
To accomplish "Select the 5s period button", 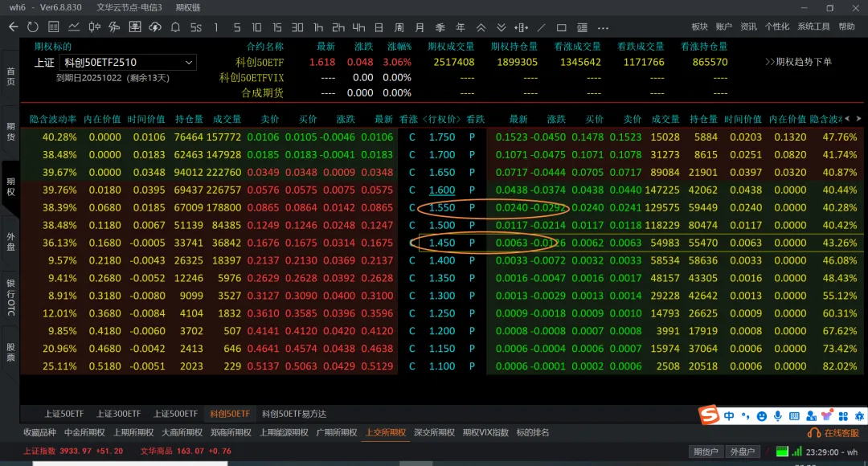I will pyautogui.click(x=196, y=27).
